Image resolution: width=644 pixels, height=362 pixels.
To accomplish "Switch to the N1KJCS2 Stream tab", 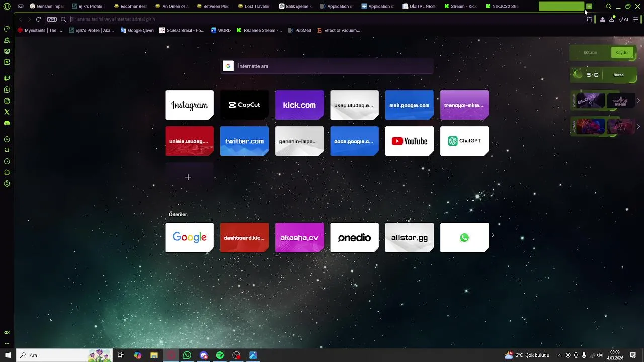I will [x=502, y=7].
